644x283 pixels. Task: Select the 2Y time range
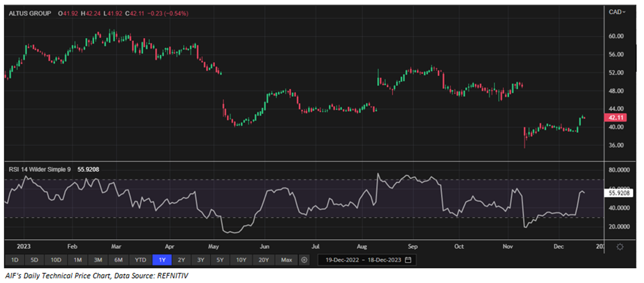(181, 260)
